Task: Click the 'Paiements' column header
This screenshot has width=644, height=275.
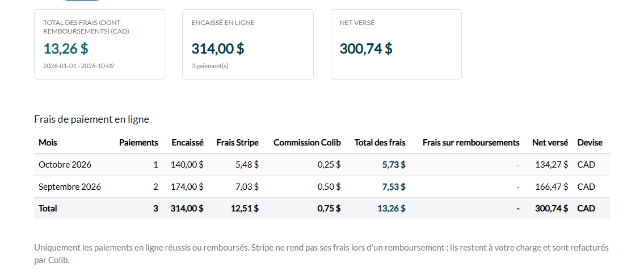Action: click(139, 143)
